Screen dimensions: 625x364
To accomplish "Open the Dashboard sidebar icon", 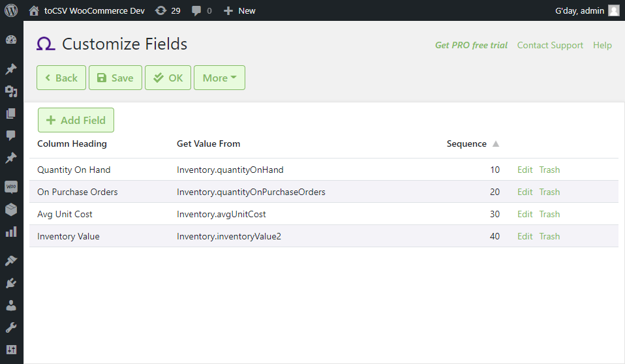I will (11, 40).
